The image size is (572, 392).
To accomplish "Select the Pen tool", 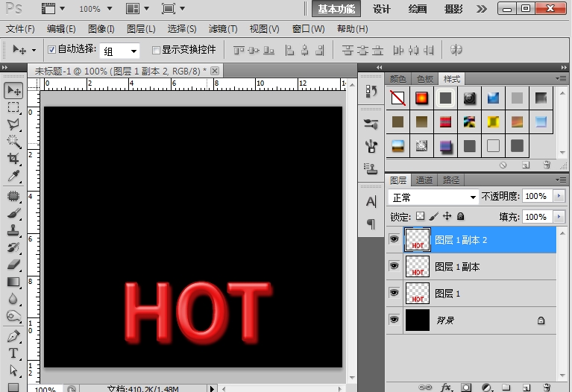I will 13,336.
